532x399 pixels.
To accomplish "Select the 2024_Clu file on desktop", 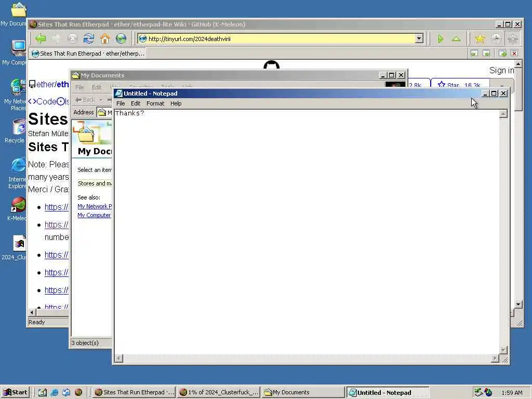I will 19,243.
